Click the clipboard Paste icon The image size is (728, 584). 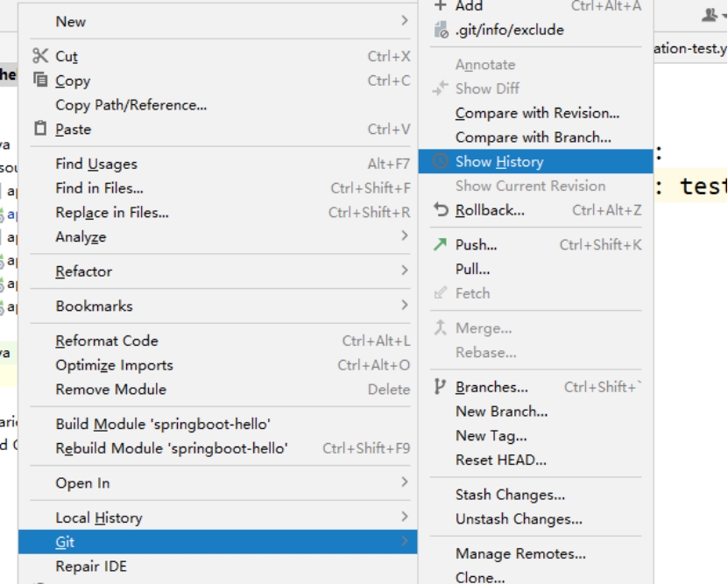tap(40, 129)
